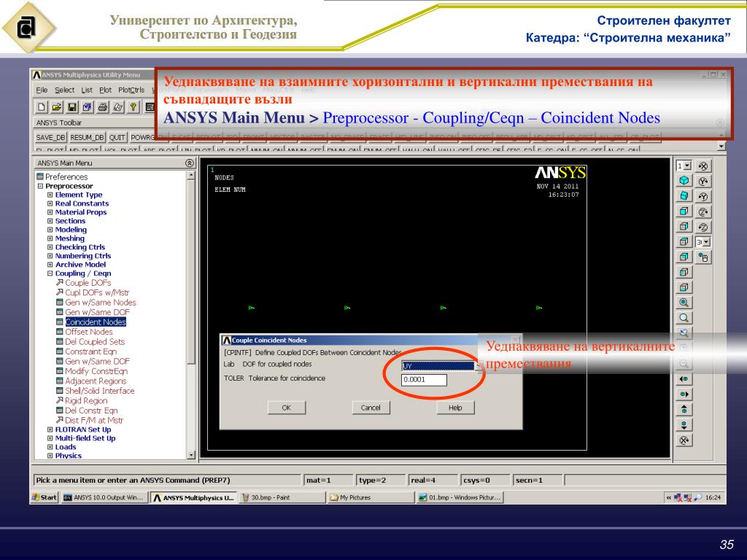The height and width of the screenshot is (560, 747).
Task: Click the Report Generator icon
Action: 117,107
